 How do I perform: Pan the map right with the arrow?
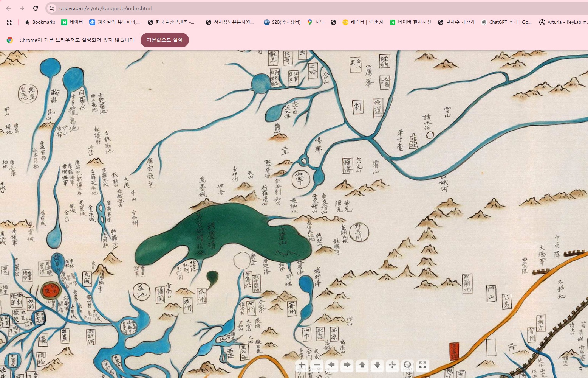click(347, 365)
